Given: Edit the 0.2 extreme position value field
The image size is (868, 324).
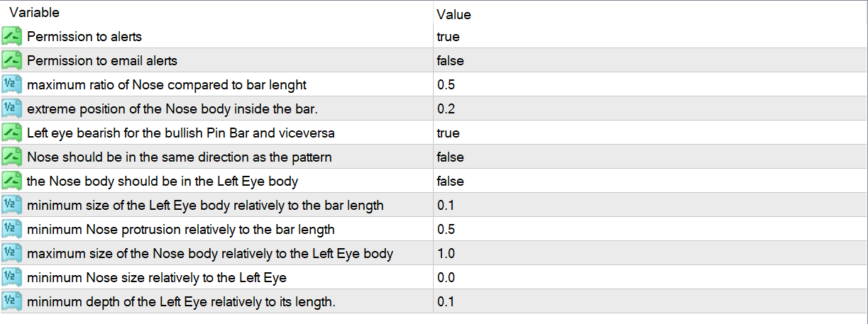Looking at the screenshot, I should (x=446, y=109).
